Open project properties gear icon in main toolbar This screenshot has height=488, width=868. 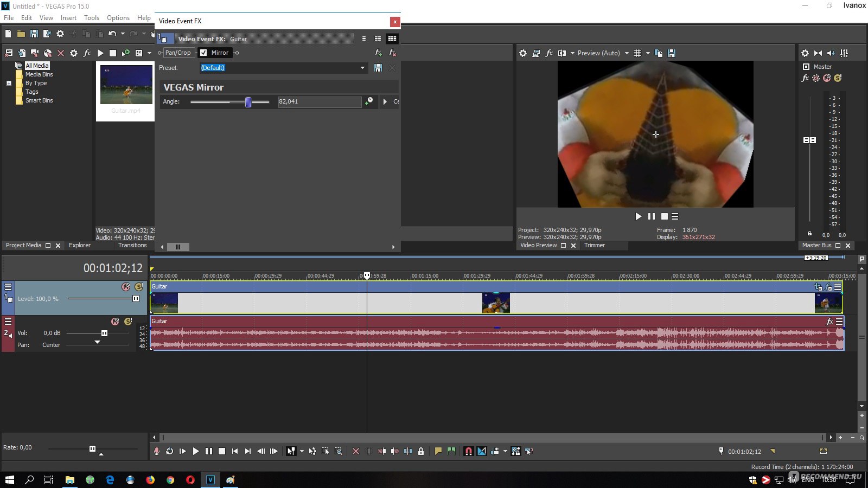60,34
